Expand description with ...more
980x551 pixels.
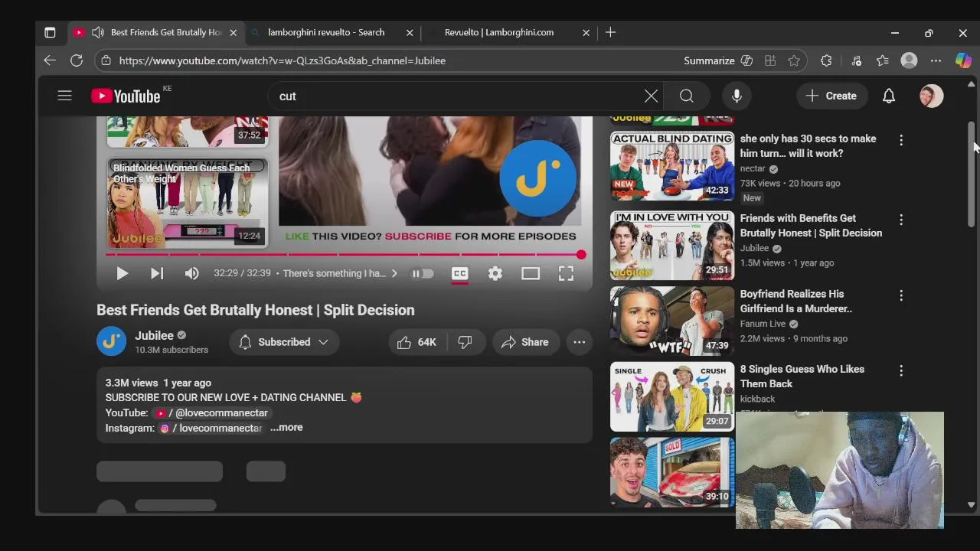(286, 428)
